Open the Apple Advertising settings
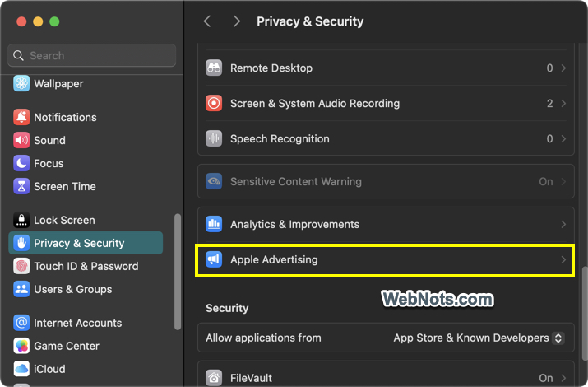The height and width of the screenshot is (387, 588). coord(386,259)
